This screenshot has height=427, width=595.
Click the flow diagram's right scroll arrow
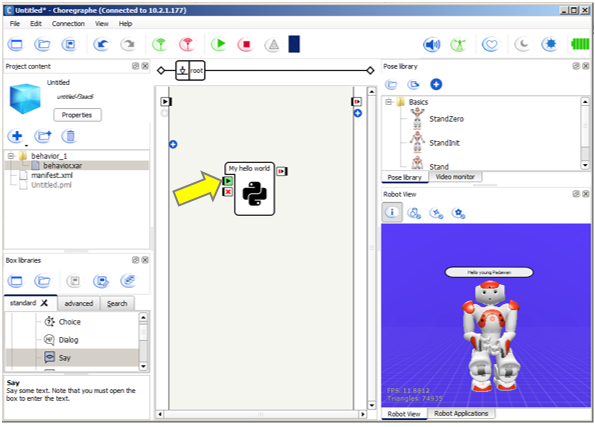(x=362, y=414)
